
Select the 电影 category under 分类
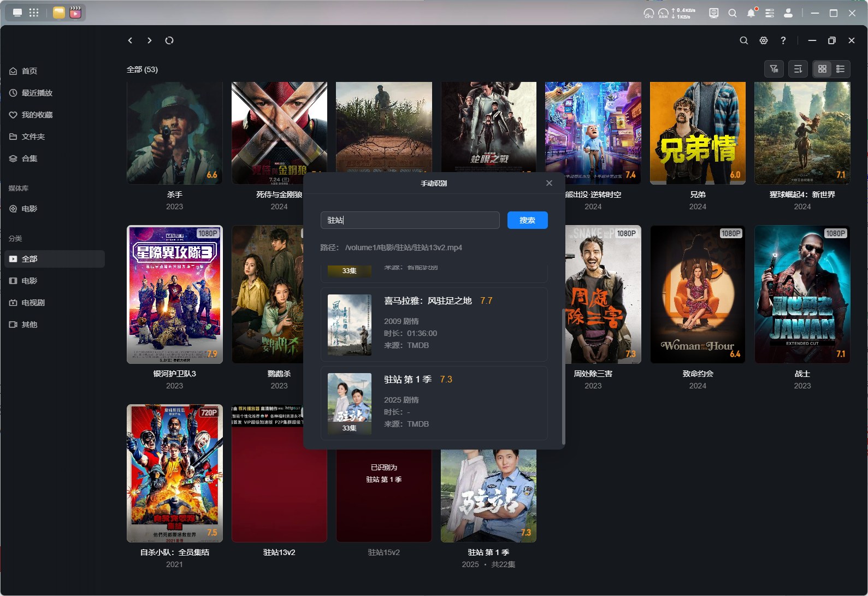pos(55,281)
